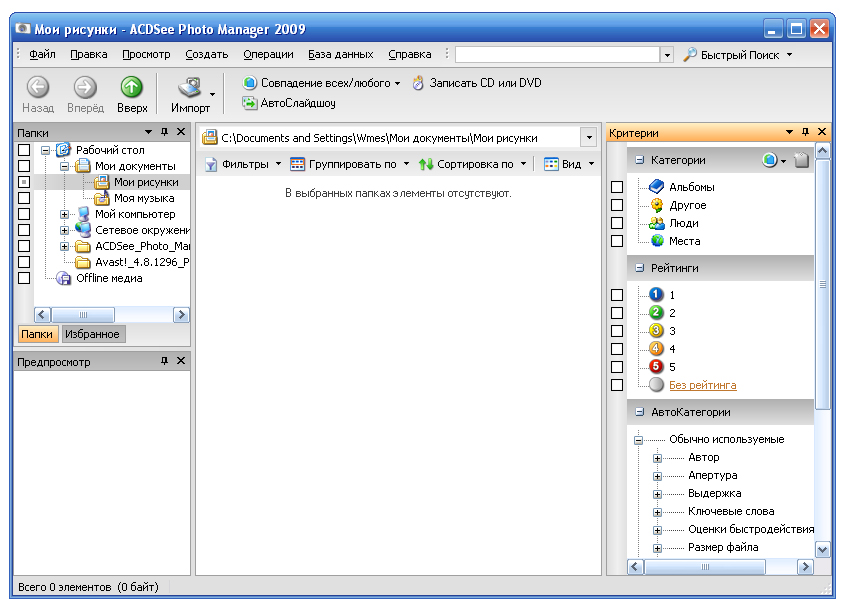The height and width of the screenshot is (607, 844).
Task: Open the Файл menu
Action: pos(42,54)
